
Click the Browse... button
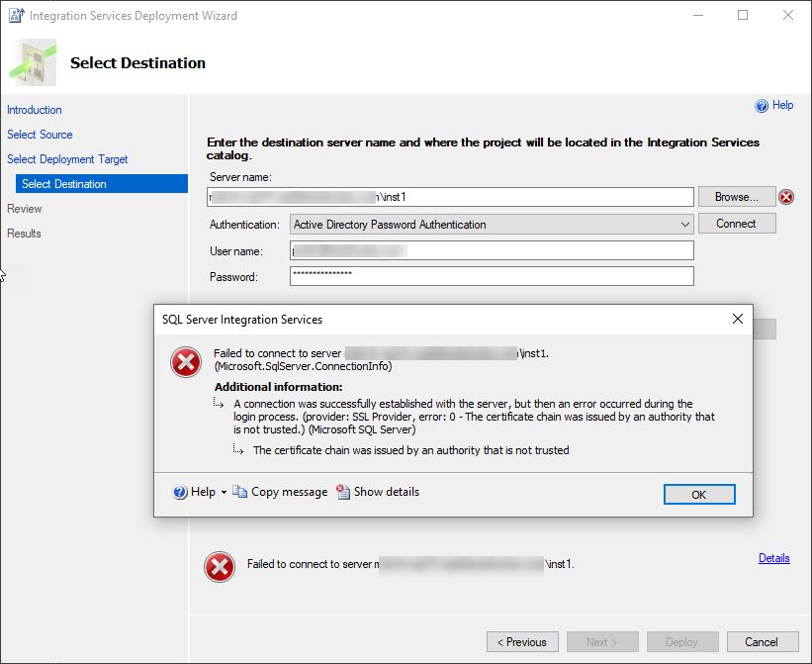(737, 197)
